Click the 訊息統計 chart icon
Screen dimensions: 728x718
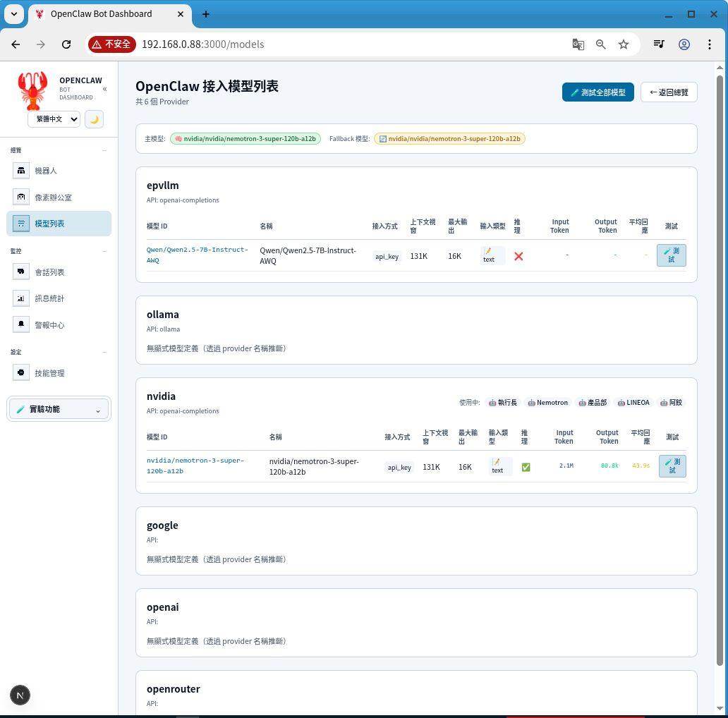click(21, 298)
